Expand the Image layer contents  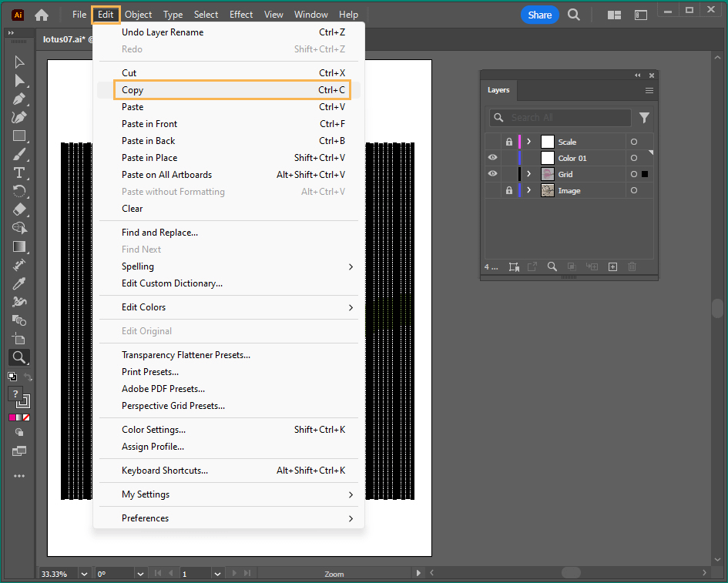529,190
